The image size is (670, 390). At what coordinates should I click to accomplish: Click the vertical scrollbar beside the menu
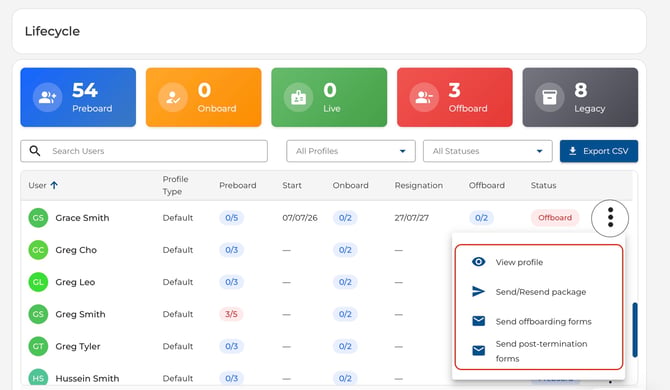[x=635, y=330]
